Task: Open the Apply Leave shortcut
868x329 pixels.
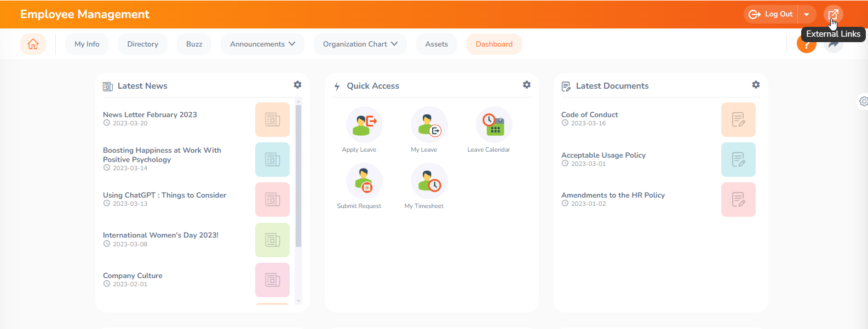Action: [x=364, y=125]
